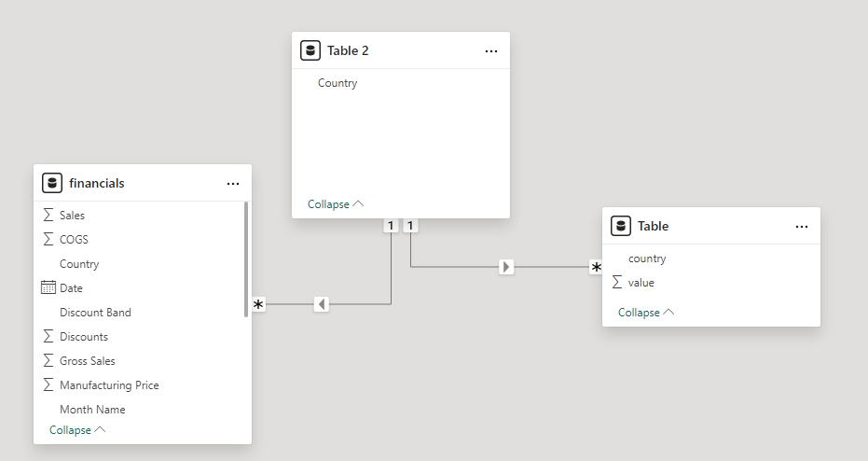Viewport: 868px width, 461px height.
Task: Click the sigma icon beside Gross Sales
Action: pyautogui.click(x=48, y=361)
